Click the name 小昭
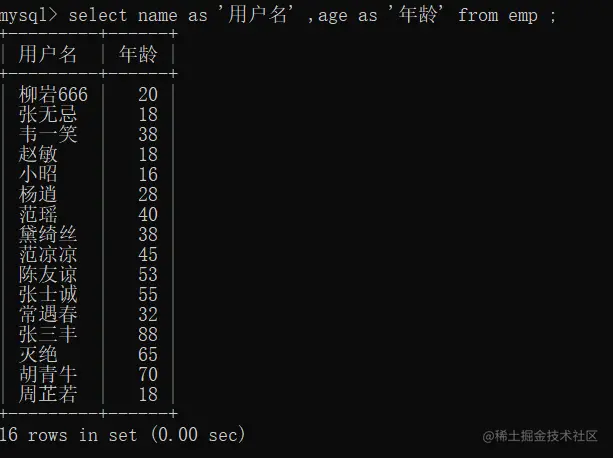Image resolution: width=613 pixels, height=458 pixels. point(38,175)
